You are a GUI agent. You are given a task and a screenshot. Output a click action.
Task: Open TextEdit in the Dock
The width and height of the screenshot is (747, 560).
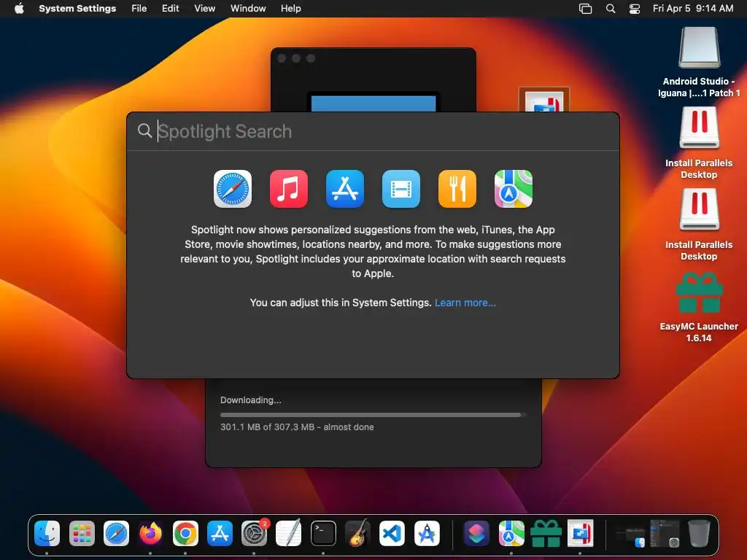pos(289,533)
